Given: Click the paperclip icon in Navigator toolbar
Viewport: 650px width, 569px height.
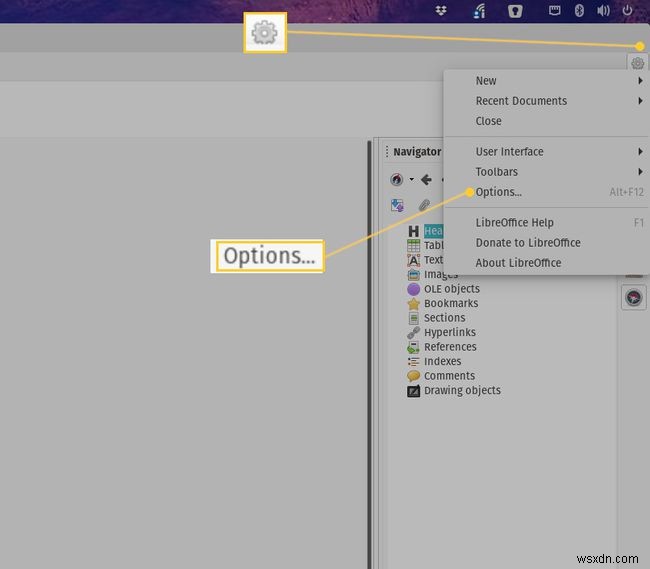Looking at the screenshot, I should tap(424, 205).
